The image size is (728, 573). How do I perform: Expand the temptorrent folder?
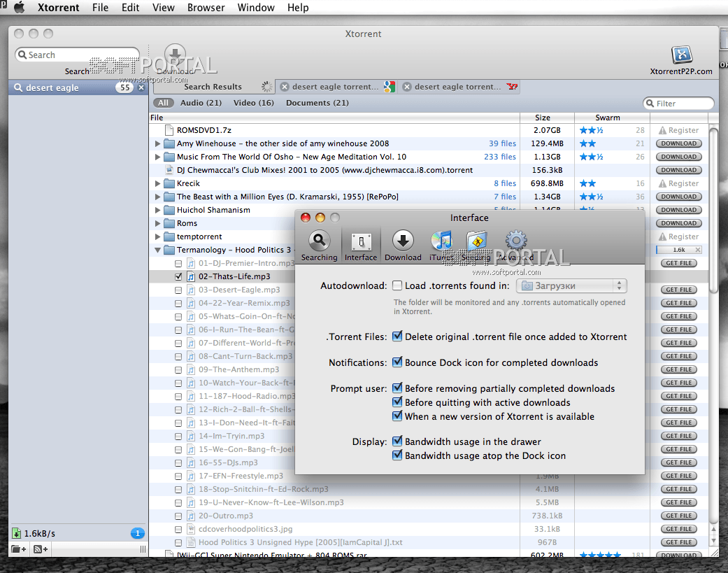pyautogui.click(x=157, y=236)
